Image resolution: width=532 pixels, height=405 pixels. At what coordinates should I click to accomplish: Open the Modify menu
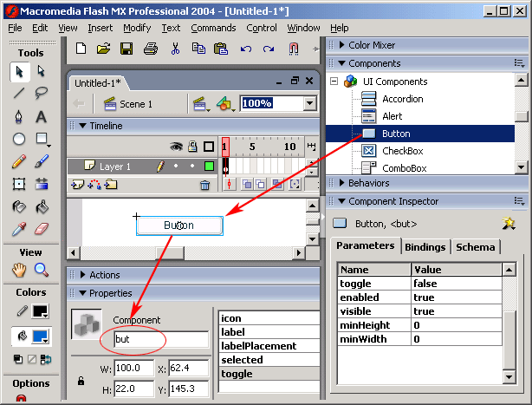tap(137, 28)
